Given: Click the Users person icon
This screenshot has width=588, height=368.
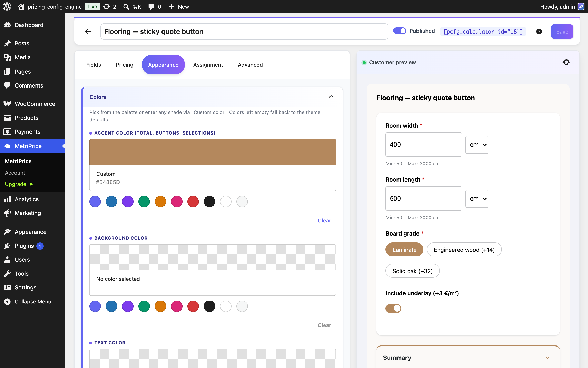Looking at the screenshot, I should click(7, 260).
